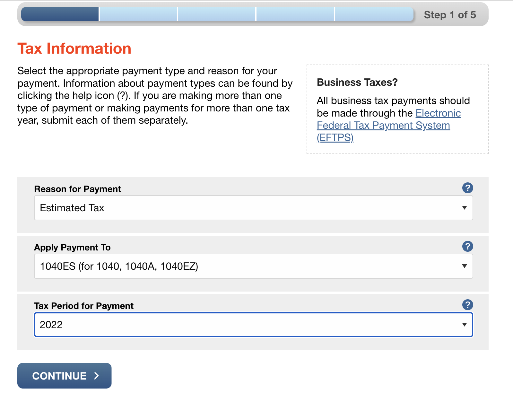The width and height of the screenshot is (513, 420).
Task: Click the question mark above the 1040ES dropdown
Action: 468,246
